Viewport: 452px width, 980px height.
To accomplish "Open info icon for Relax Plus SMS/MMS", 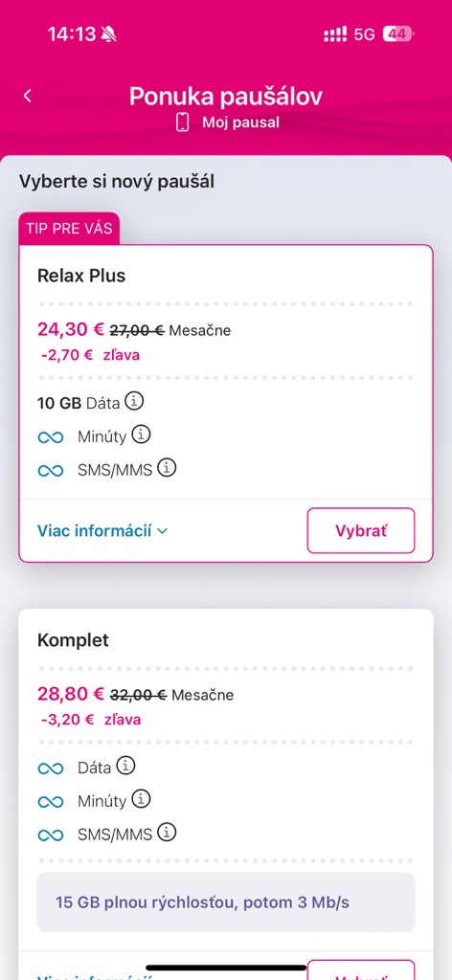I will click(x=167, y=467).
